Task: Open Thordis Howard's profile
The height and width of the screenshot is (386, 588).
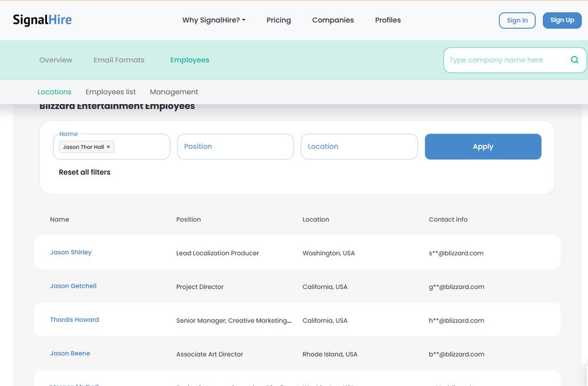Action: coord(75,320)
